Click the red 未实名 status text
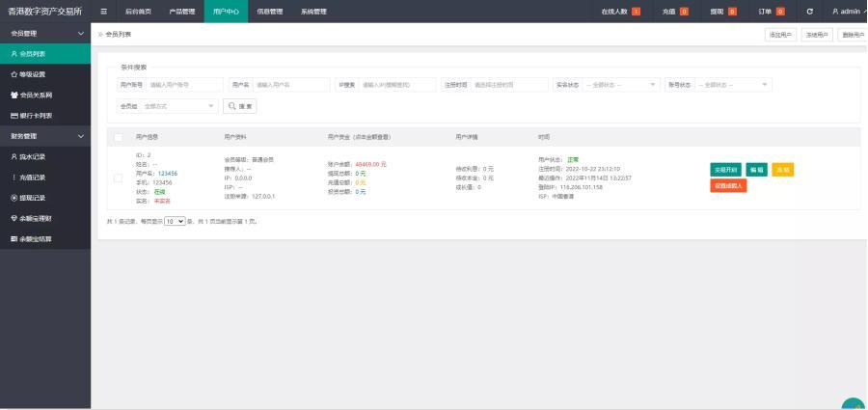Viewport: 868px width, 410px height. (x=162, y=201)
